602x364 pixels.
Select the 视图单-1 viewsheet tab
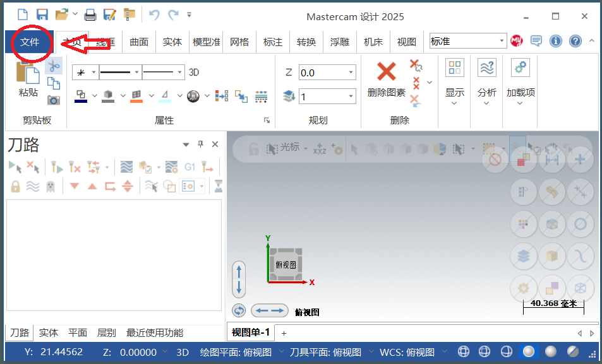tap(251, 332)
